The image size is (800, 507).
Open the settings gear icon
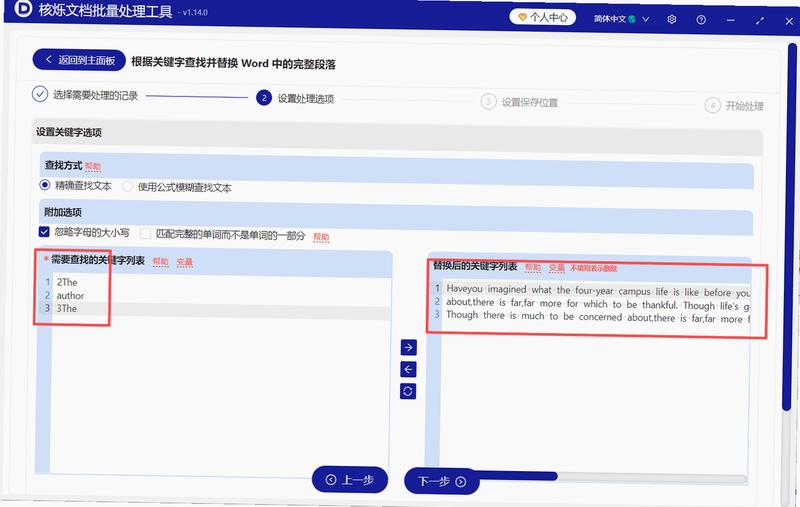pos(672,19)
